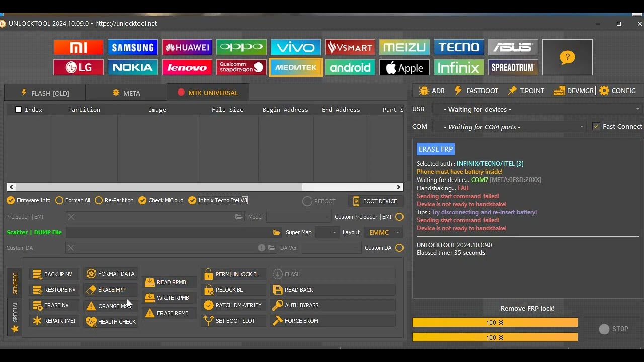Screen dimensions: 644x362
Task: Pick the Vivo brand tile
Action: click(296, 47)
